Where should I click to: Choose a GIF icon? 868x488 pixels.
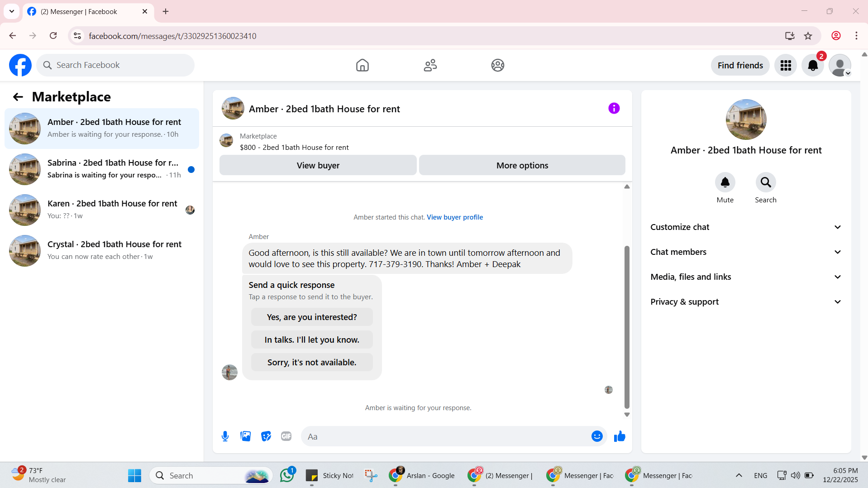[x=286, y=436]
